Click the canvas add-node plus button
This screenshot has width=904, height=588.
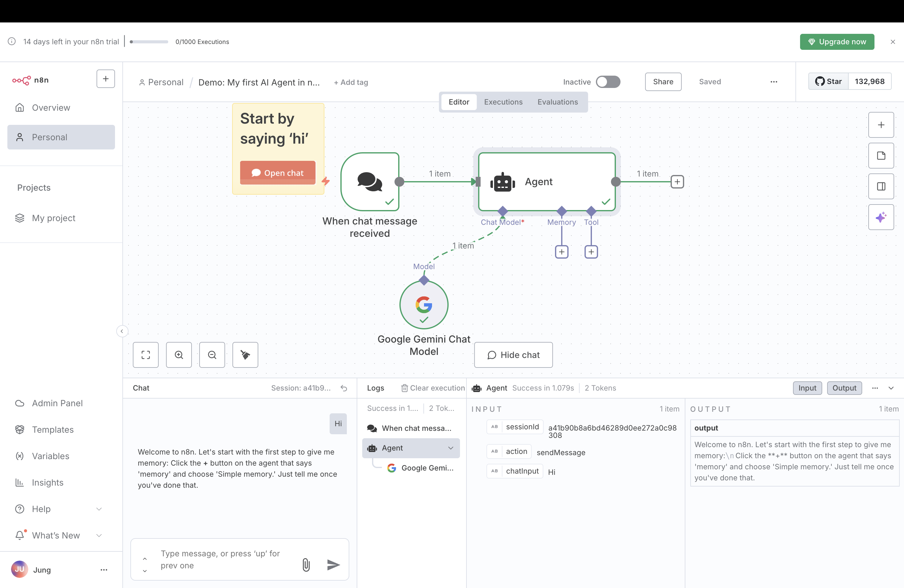pyautogui.click(x=881, y=125)
